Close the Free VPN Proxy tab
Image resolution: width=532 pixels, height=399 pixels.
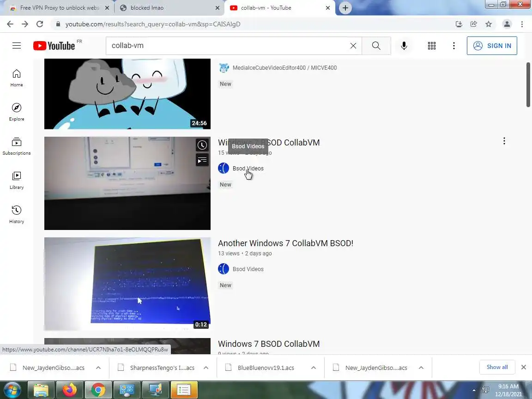[107, 8]
